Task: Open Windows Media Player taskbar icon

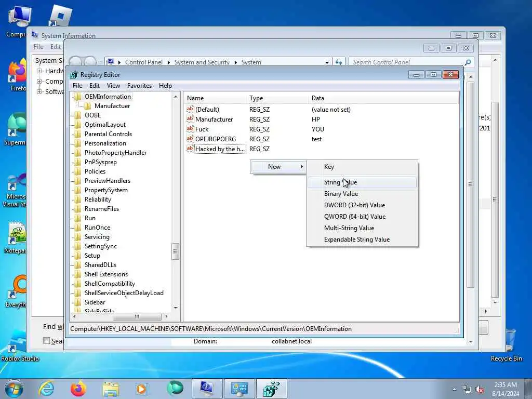Action: pyautogui.click(x=141, y=389)
